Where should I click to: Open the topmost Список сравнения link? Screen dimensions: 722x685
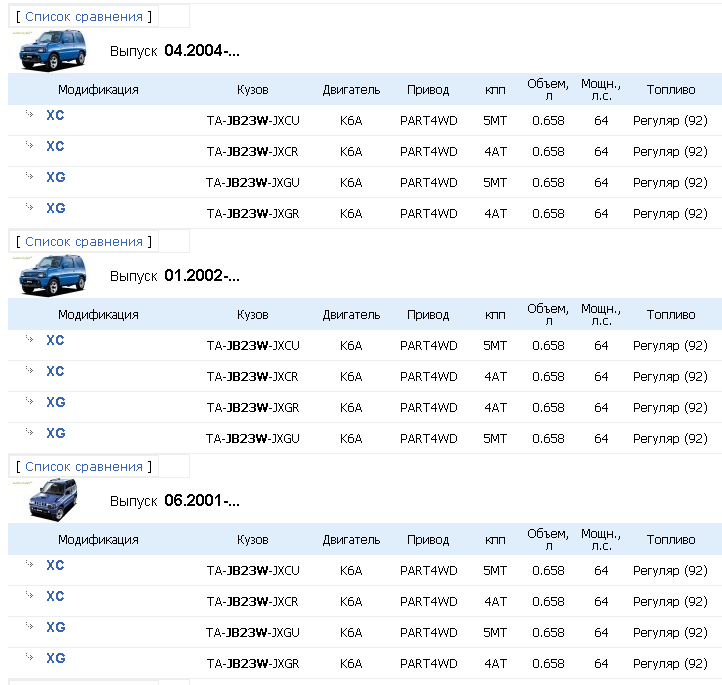(x=84, y=17)
